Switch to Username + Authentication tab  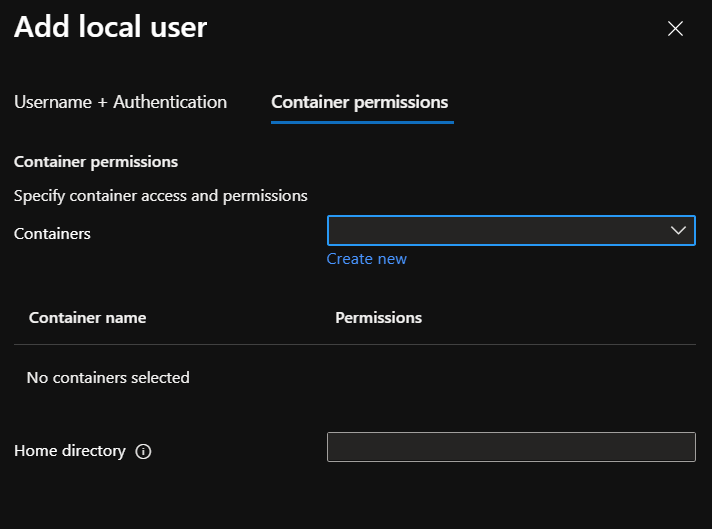pos(120,102)
